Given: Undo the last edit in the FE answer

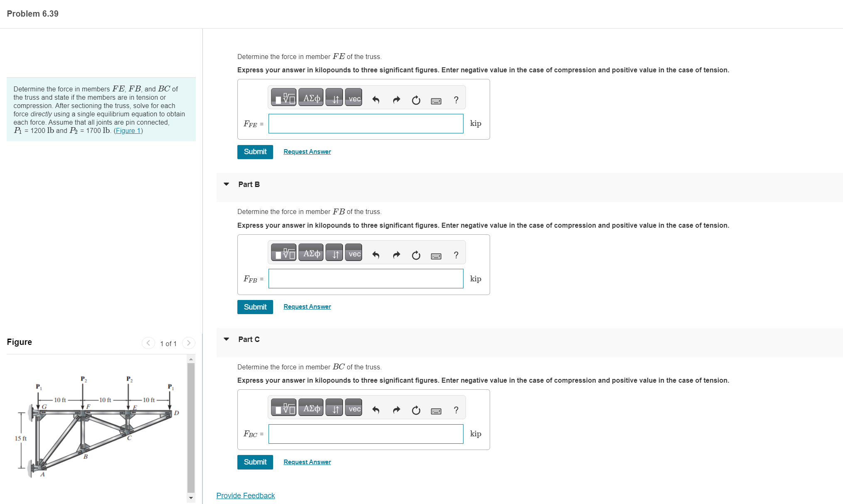Looking at the screenshot, I should 376,100.
